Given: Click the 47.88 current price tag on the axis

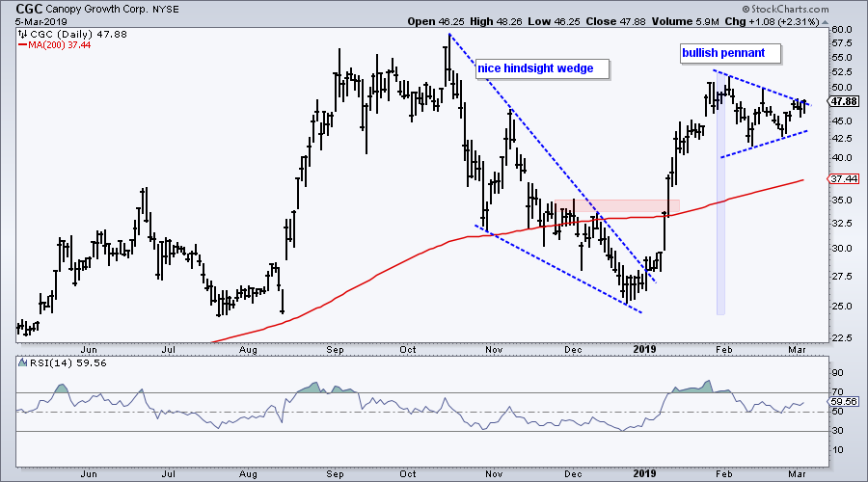Looking at the screenshot, I should [844, 101].
